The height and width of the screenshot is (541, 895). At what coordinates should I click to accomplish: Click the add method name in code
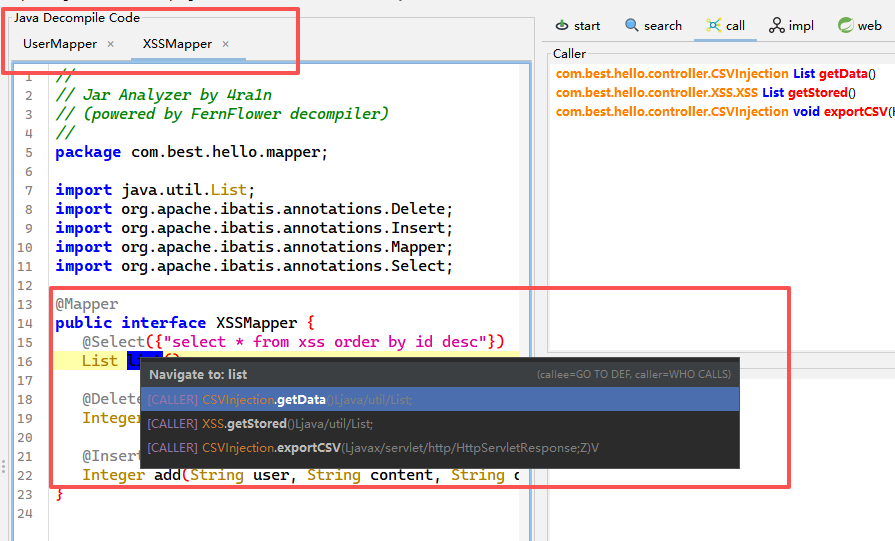click(167, 475)
